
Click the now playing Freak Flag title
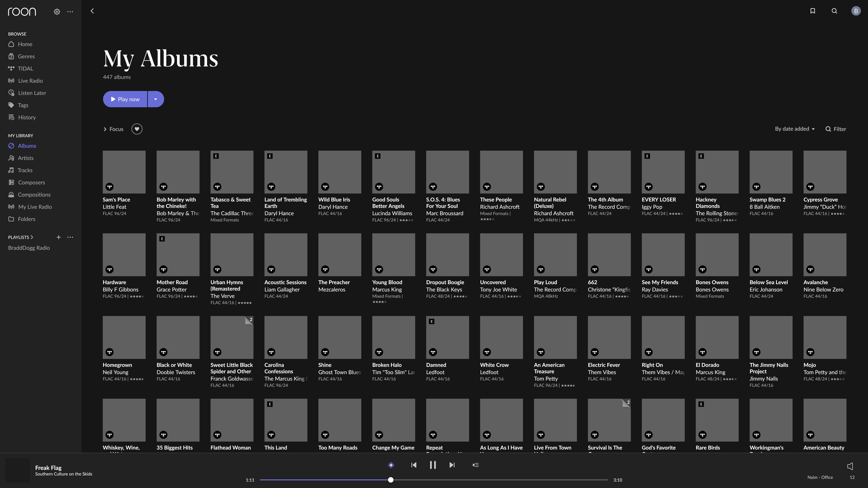(48, 468)
